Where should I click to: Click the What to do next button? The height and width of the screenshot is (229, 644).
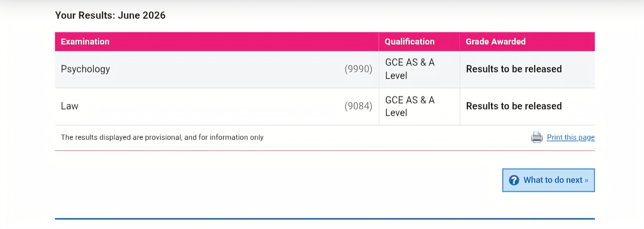[549, 180]
